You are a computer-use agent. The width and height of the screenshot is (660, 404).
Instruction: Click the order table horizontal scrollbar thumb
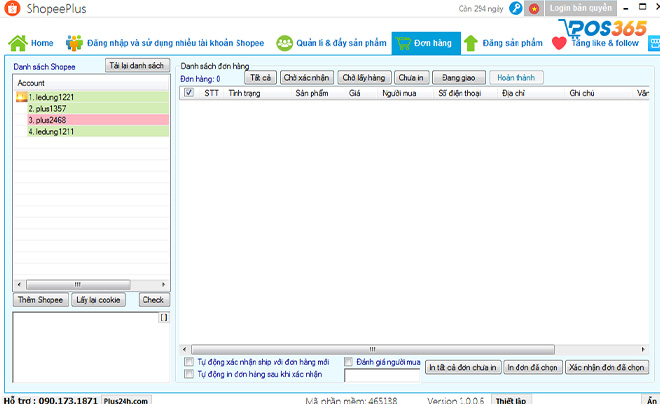click(x=373, y=350)
